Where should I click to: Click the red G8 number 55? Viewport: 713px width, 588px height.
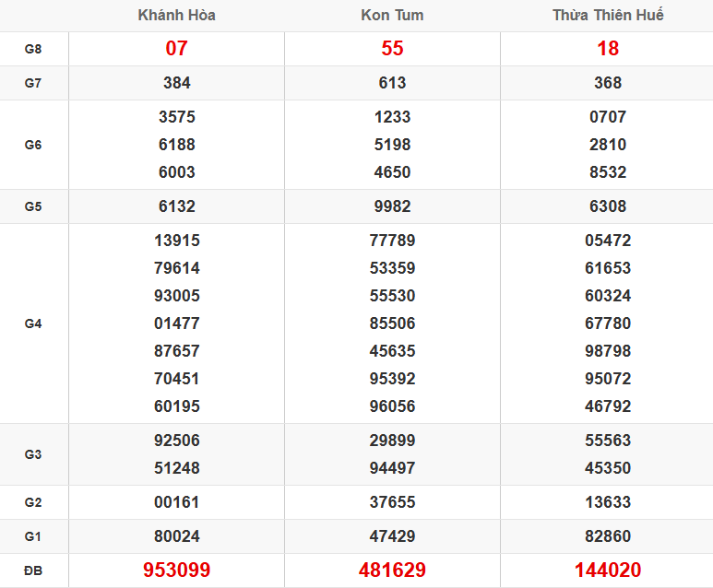click(x=392, y=49)
